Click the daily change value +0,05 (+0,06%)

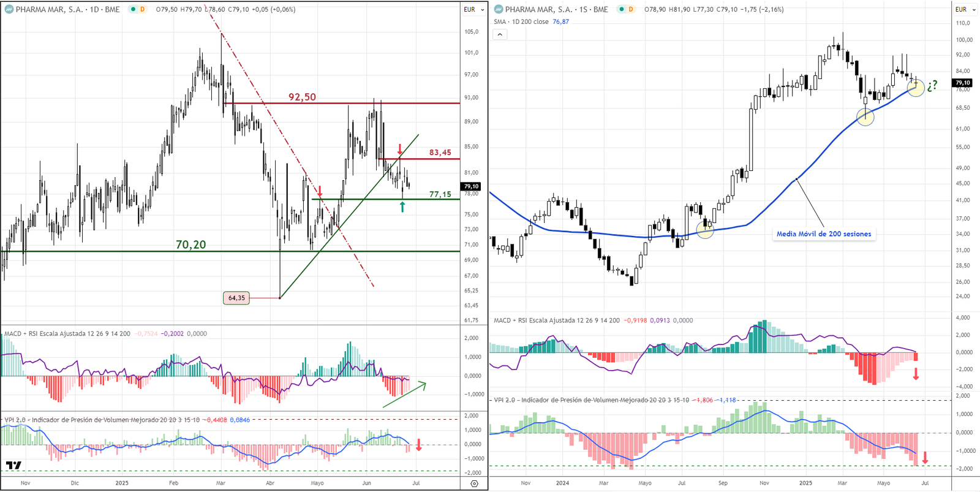tap(273, 9)
